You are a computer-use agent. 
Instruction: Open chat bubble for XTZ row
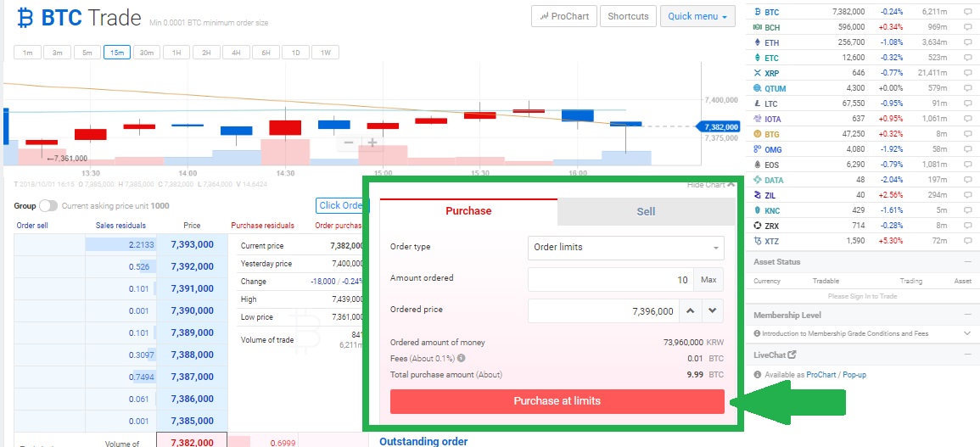click(967, 242)
